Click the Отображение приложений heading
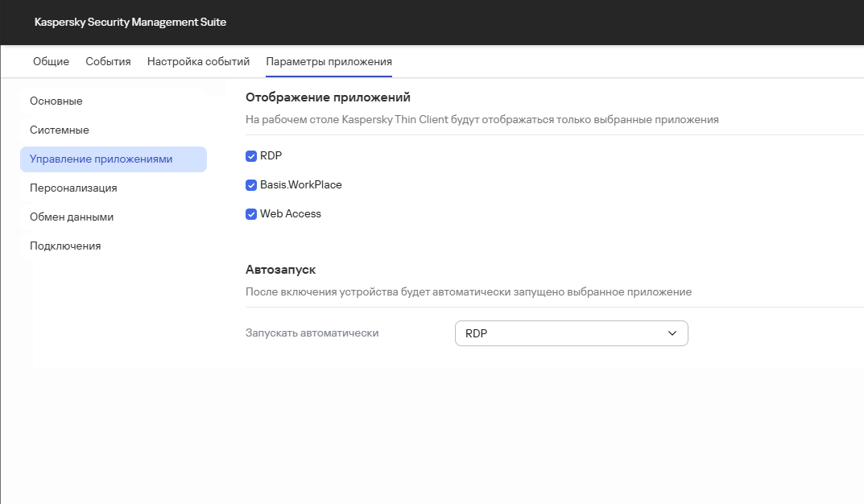864x504 pixels. coord(328,97)
